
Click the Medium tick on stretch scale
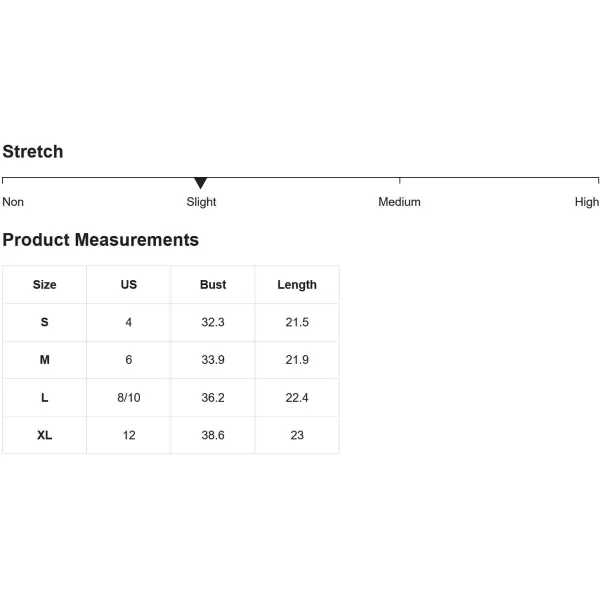399,181
